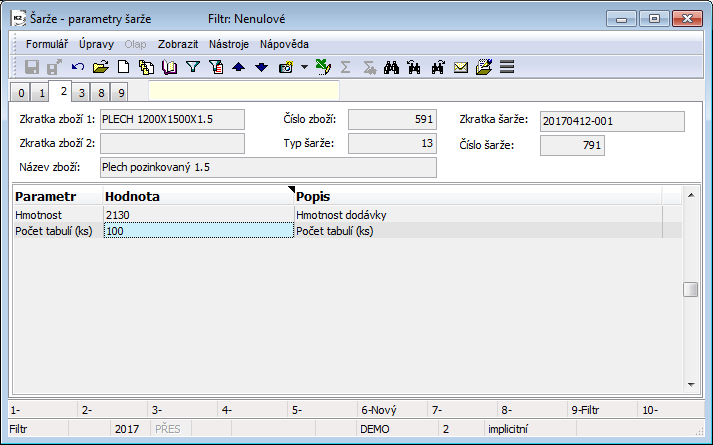Click the Save floppy disk icon
The height and width of the screenshot is (445, 713).
(31, 67)
